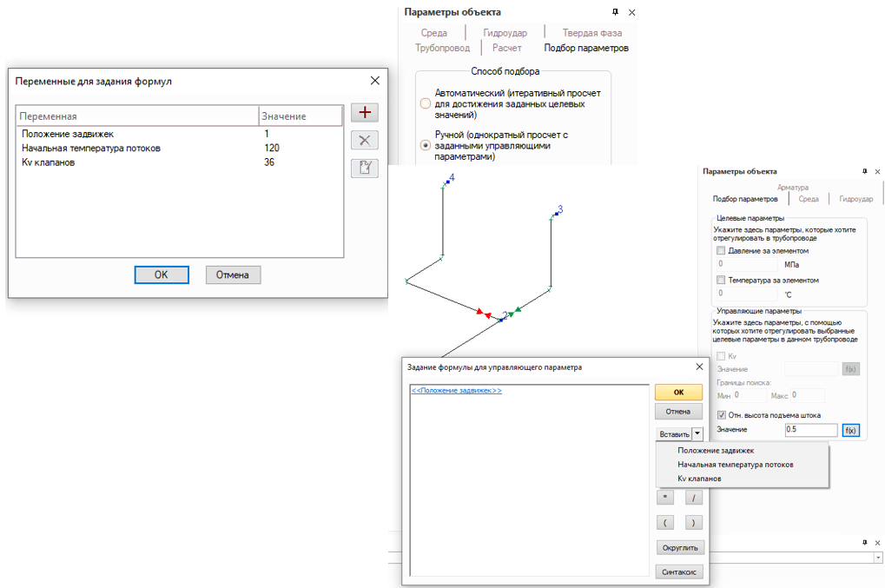
Task: Open the Трубопровод tab
Action: 443,48
